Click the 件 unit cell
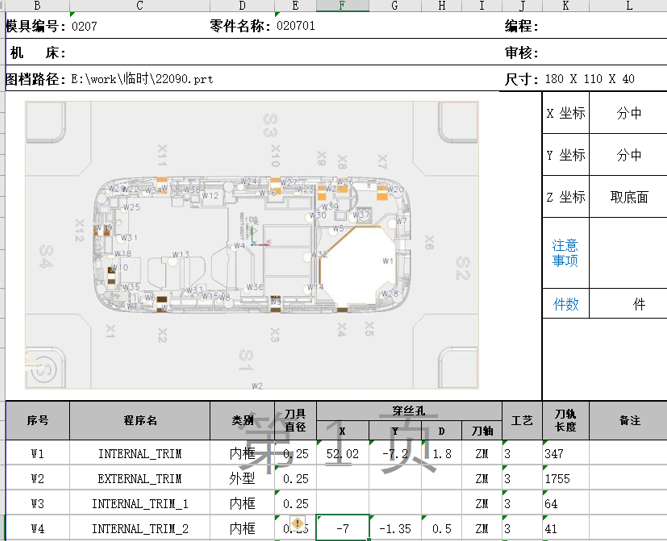Image resolution: width=667 pixels, height=541 pixels. point(629,304)
